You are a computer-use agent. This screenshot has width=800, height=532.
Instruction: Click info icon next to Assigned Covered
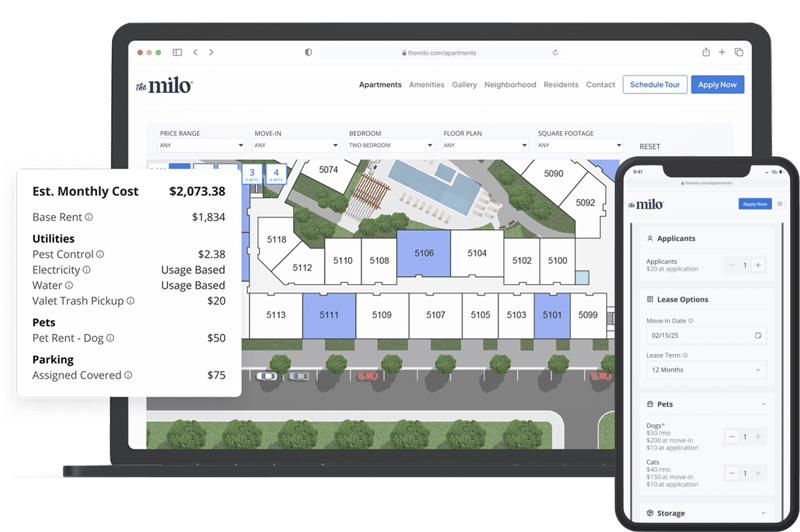tap(129, 375)
